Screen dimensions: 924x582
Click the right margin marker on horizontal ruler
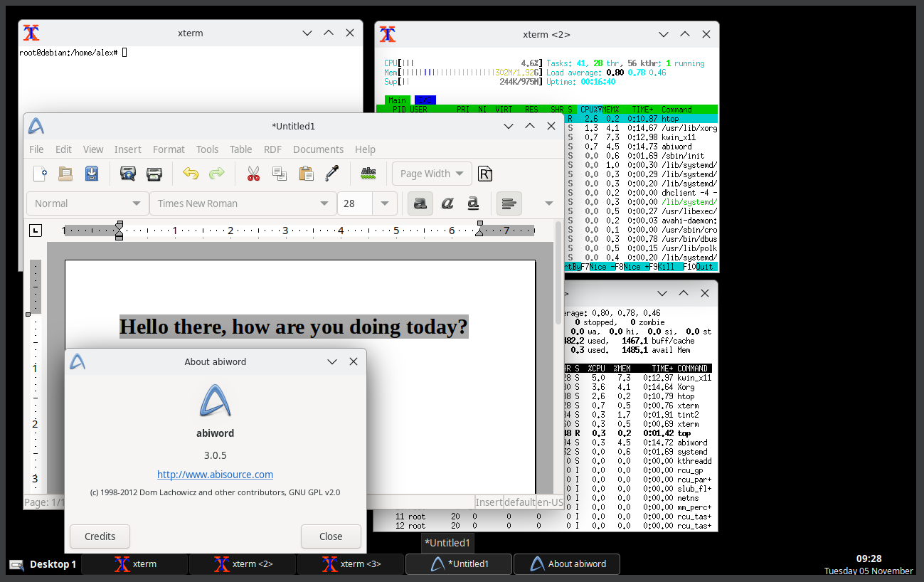[x=479, y=229]
